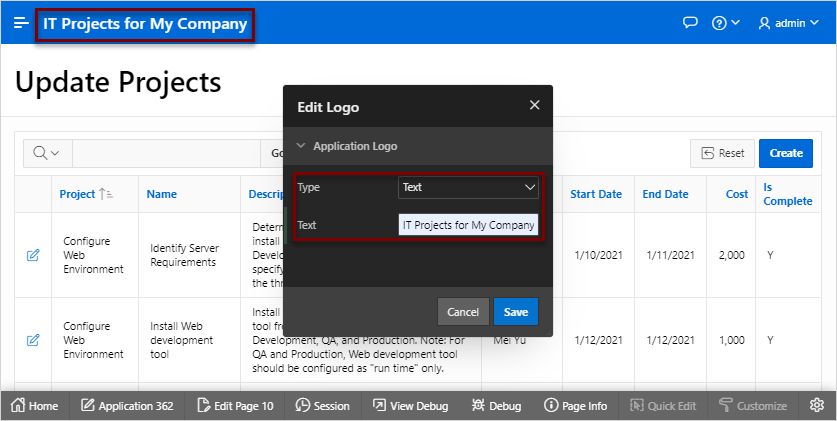Click the Reset report button
This screenshot has width=837, height=421.
[x=722, y=154]
